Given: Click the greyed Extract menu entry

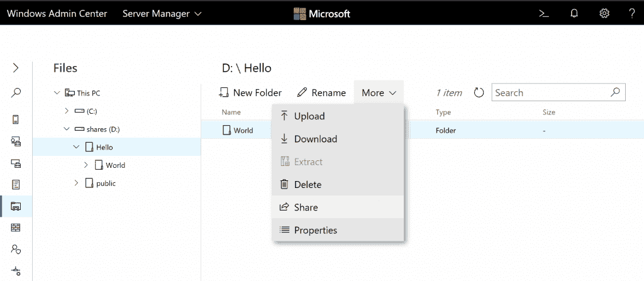Looking at the screenshot, I should click(338, 162).
